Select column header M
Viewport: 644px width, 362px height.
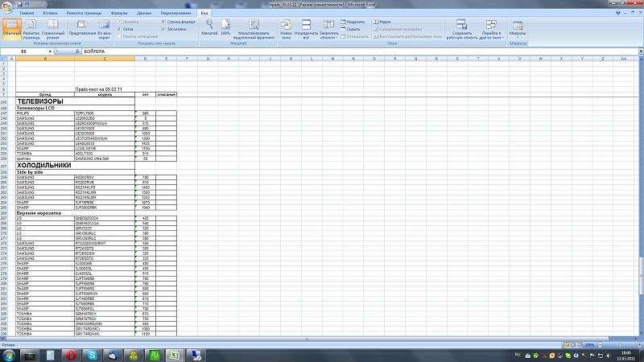[x=332, y=59]
